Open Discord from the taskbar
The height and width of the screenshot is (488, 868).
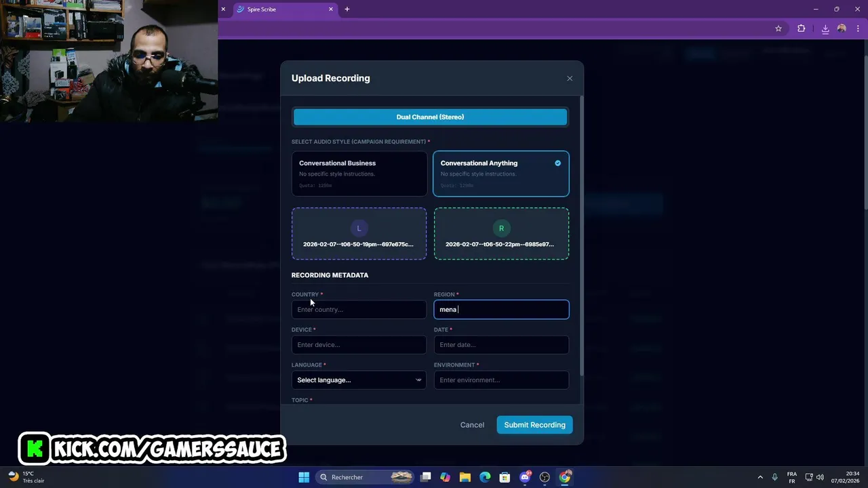coord(525,477)
